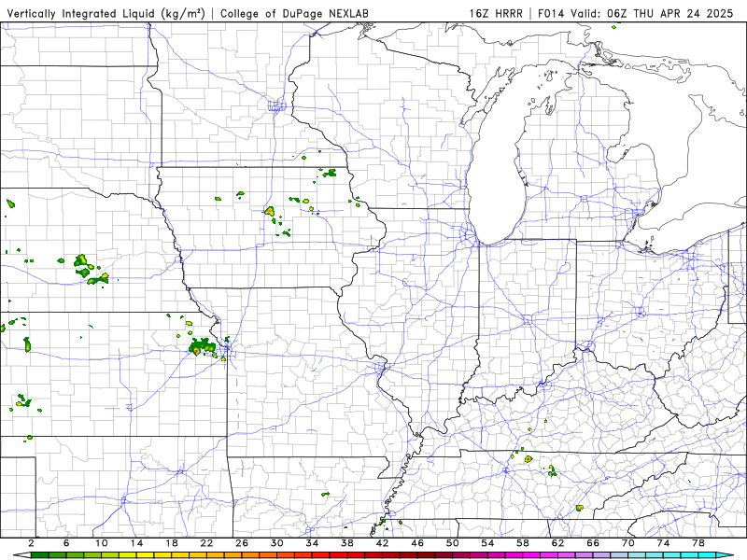
Task: Click the 70 value on the color scale
Action: (628, 543)
